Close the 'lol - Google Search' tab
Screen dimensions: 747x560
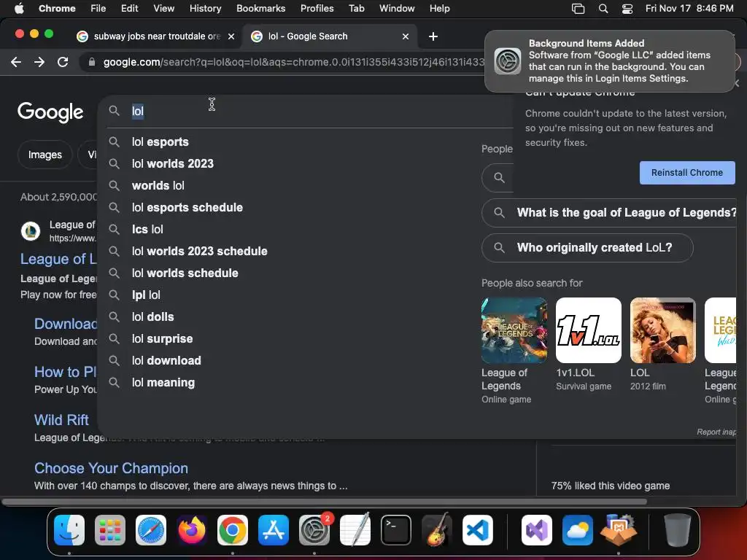(406, 36)
